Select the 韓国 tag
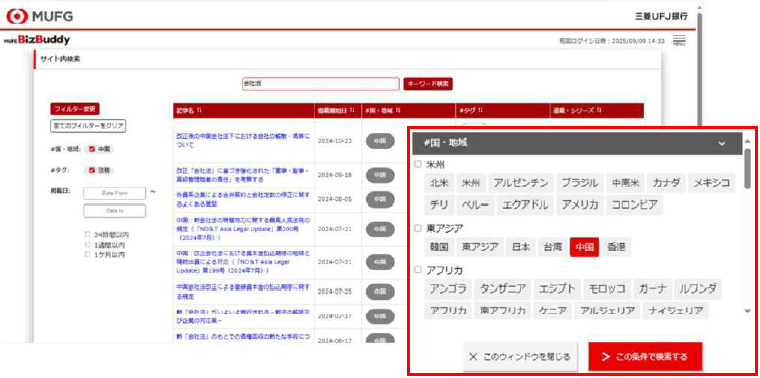760x378 pixels. coord(439,247)
